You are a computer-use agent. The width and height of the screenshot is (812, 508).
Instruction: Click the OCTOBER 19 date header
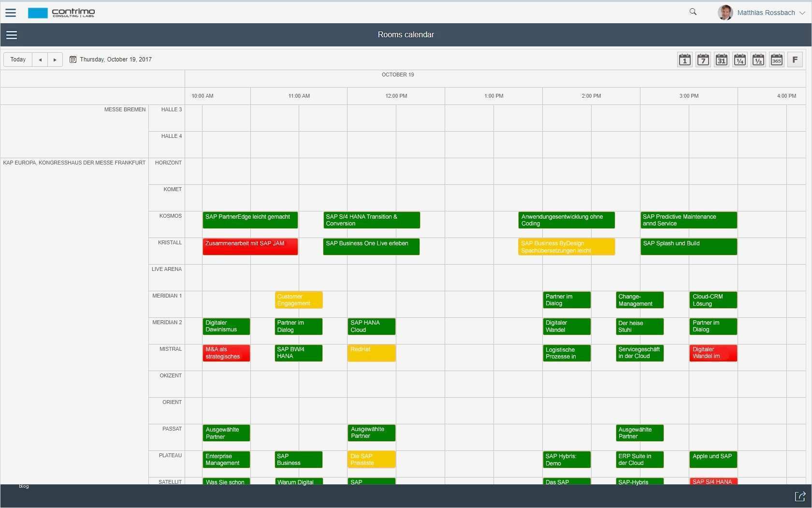[x=398, y=75]
